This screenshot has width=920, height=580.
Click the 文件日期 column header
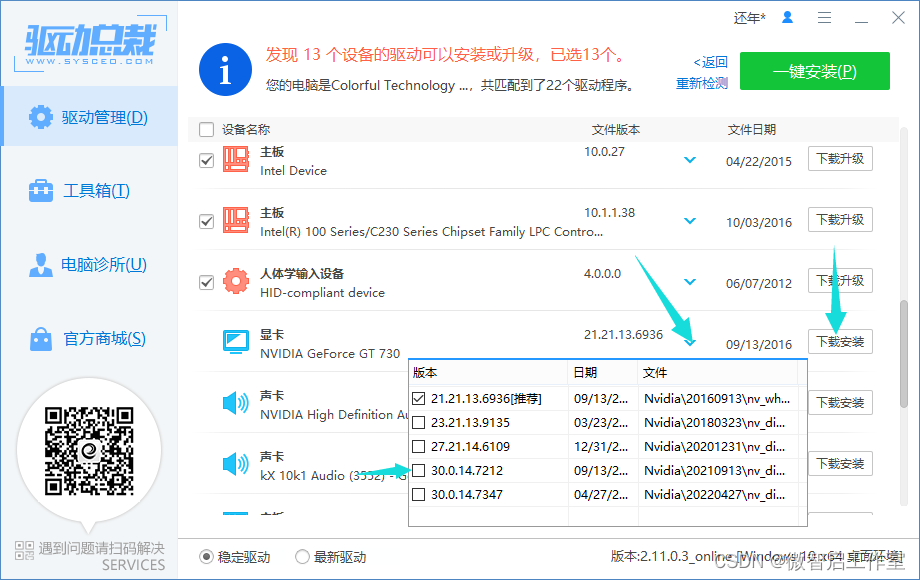(x=752, y=130)
